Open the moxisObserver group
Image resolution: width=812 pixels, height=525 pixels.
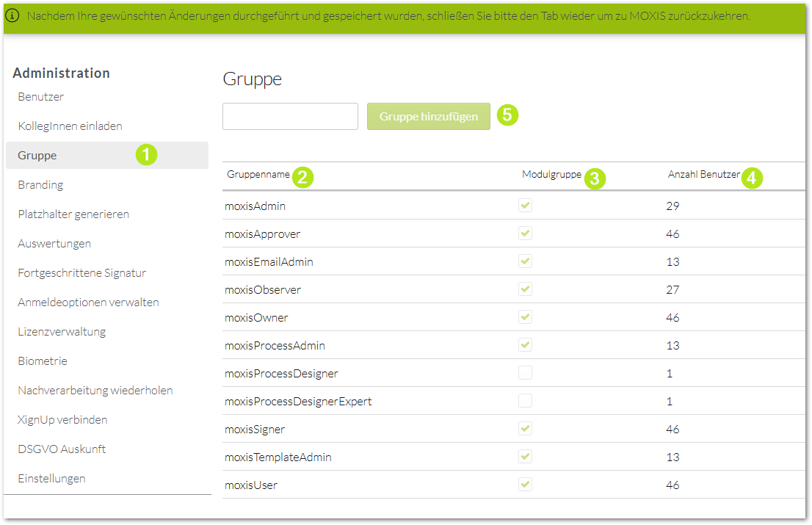(x=263, y=290)
